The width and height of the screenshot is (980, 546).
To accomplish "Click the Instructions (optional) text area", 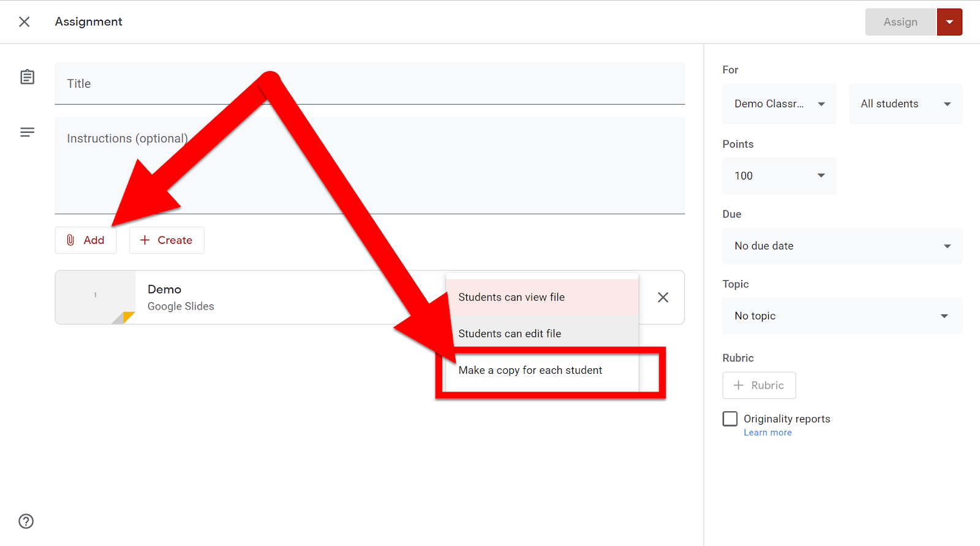I will (x=370, y=165).
